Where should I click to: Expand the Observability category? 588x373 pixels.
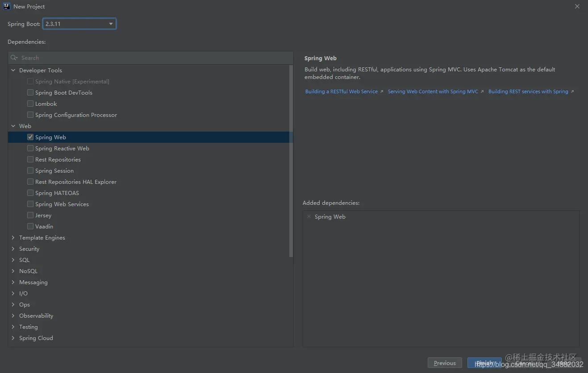[13, 315]
